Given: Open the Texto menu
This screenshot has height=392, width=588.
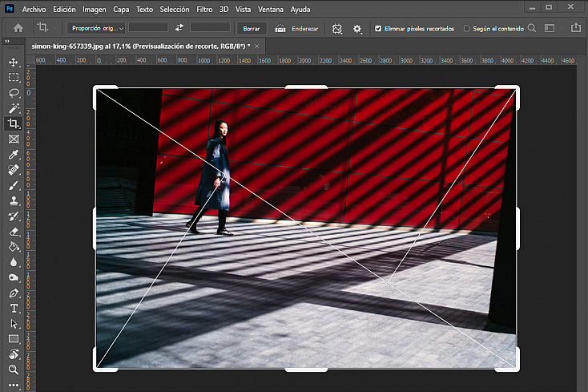Looking at the screenshot, I should coord(144,10).
